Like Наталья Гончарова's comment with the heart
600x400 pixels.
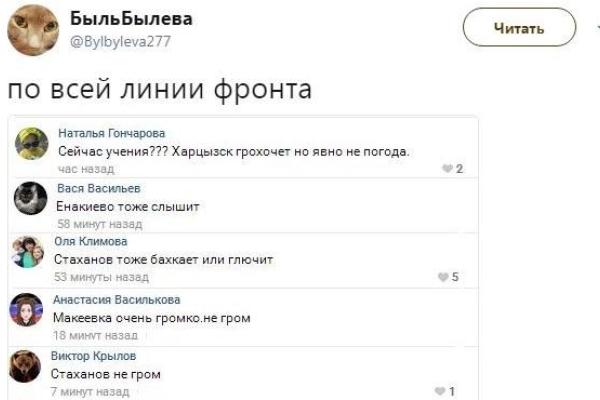click(x=446, y=169)
